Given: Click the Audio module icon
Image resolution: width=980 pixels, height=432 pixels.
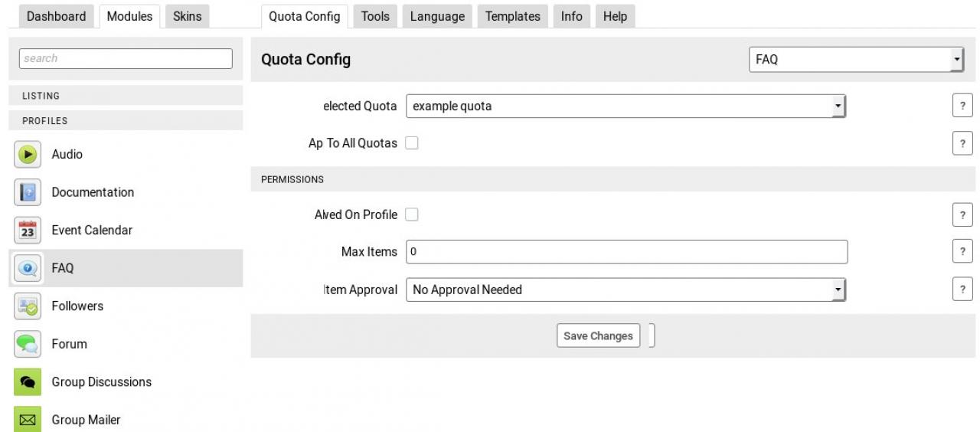Looking at the screenshot, I should pyautogui.click(x=28, y=154).
